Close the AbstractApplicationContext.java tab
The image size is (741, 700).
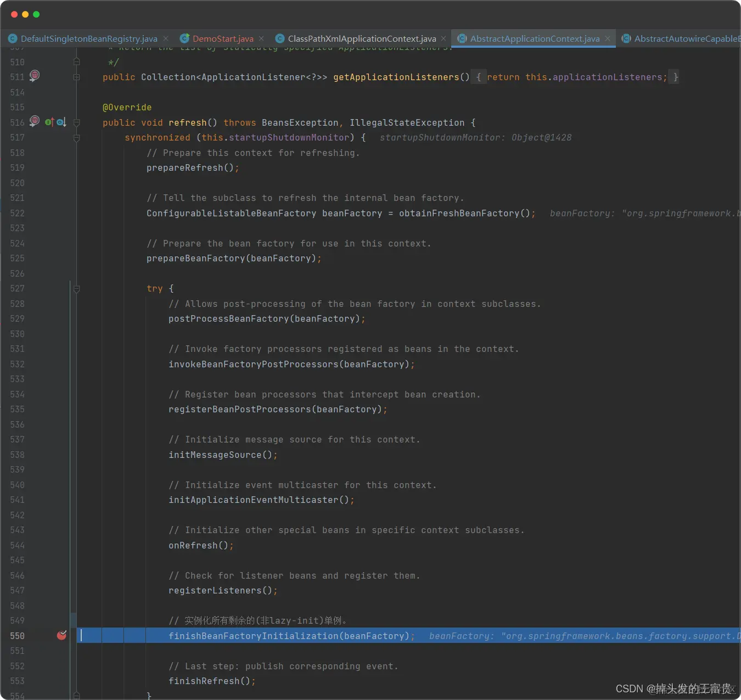click(608, 38)
